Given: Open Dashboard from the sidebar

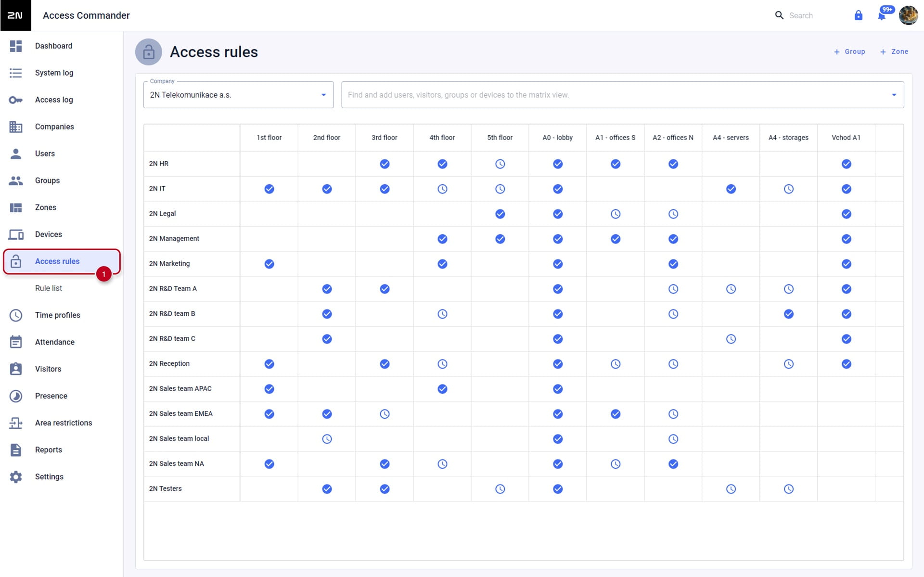Looking at the screenshot, I should (x=53, y=46).
